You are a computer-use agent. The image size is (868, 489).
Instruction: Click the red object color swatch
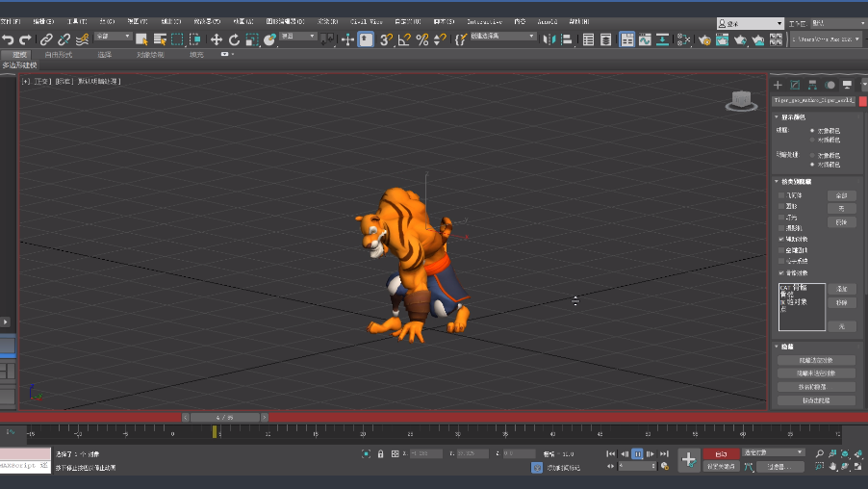pyautogui.click(x=863, y=101)
